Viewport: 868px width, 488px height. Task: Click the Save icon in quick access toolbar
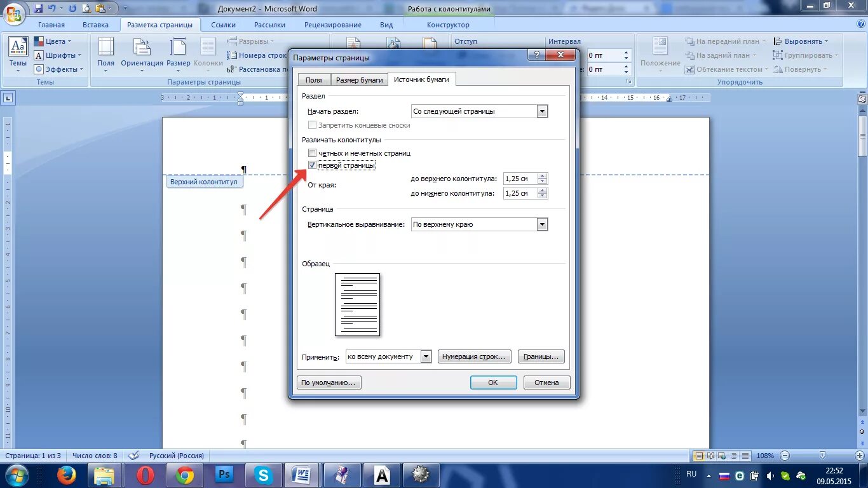[x=38, y=8]
